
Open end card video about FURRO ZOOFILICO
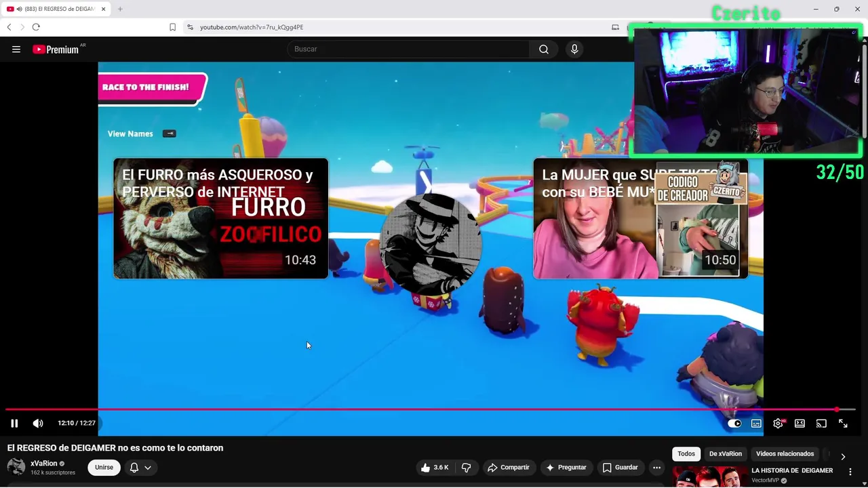pos(220,218)
